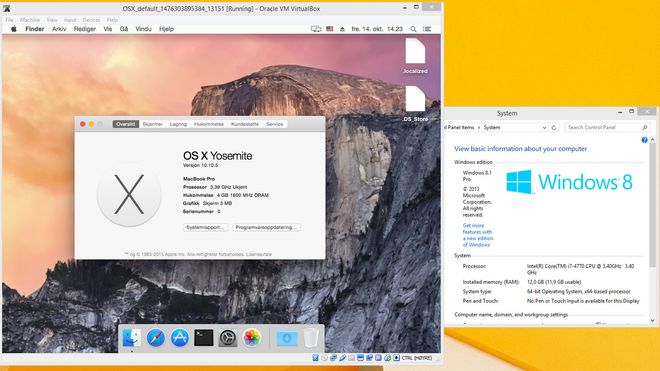Viewport: 660px width, 371px height.
Task: Open Photos app from the dock
Action: click(x=252, y=338)
